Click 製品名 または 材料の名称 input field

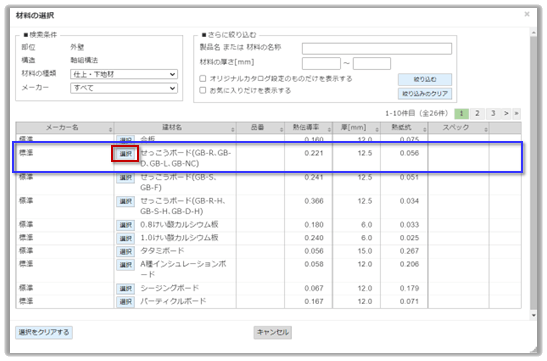tap(377, 48)
